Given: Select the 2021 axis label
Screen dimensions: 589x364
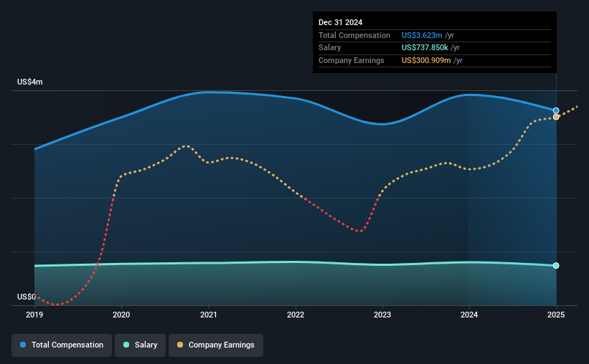Looking at the screenshot, I should (x=209, y=315).
